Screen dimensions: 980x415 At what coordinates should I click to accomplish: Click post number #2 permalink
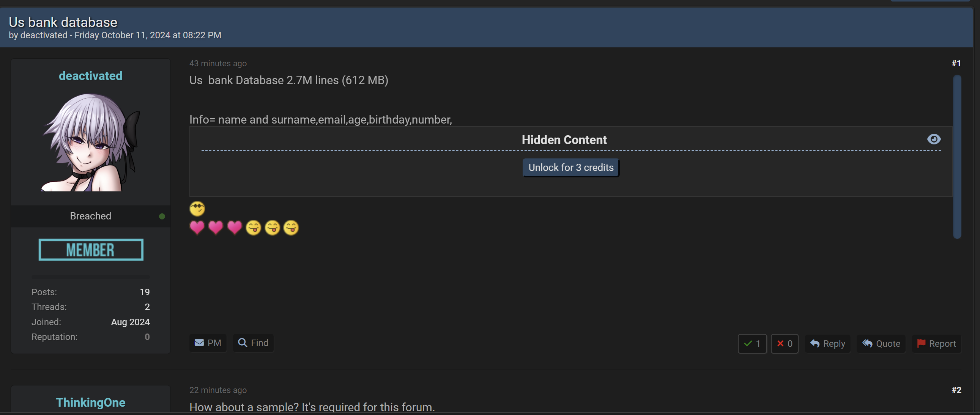tap(956, 390)
